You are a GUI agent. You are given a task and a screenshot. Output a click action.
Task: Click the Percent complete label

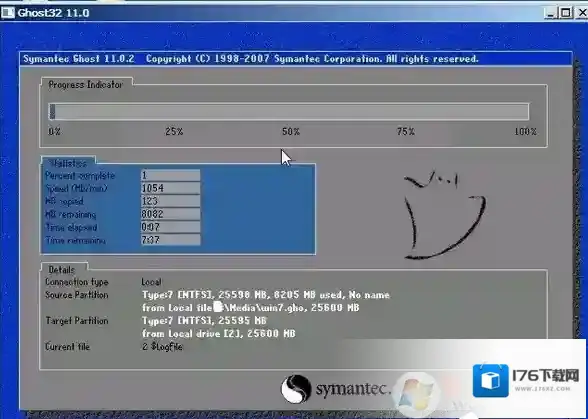point(80,176)
